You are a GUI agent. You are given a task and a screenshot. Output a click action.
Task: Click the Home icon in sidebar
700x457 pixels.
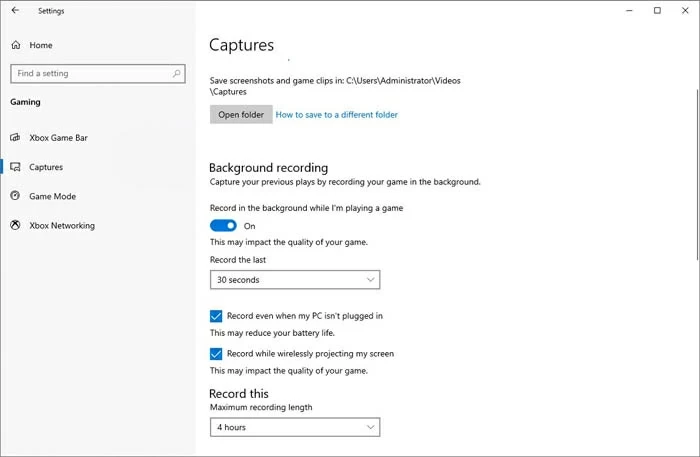point(16,45)
